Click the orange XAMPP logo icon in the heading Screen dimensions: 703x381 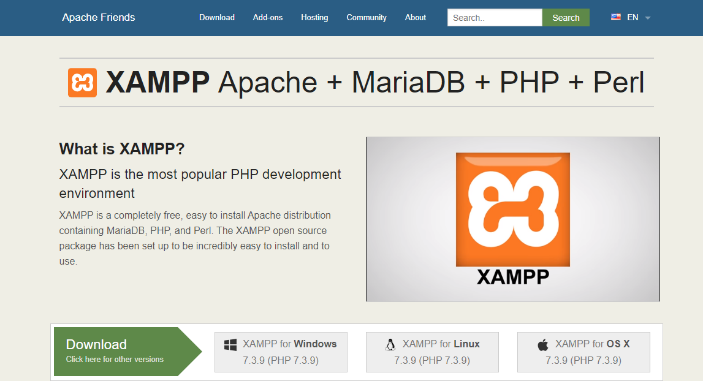click(82, 82)
